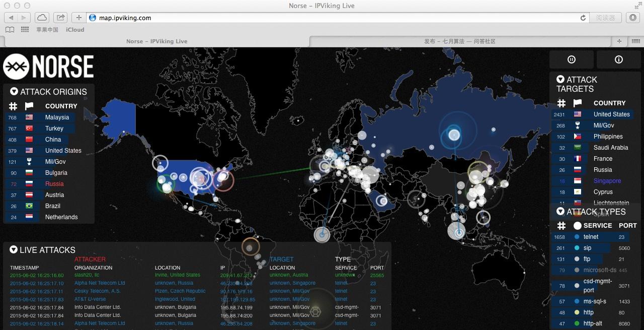This screenshot has height=330, width=644.
Task: Click United States flag in Attack Targets
Action: coord(578,114)
